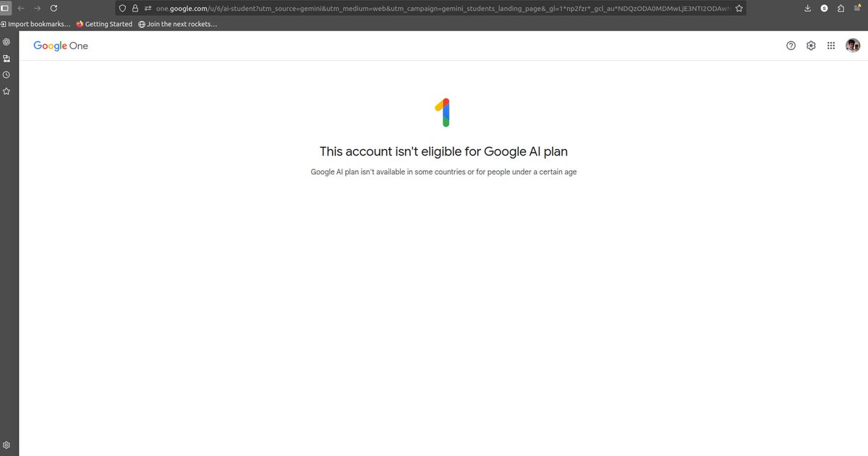Open the Firefox account 'S' avatar
The width and height of the screenshot is (868, 456).
coord(825,8)
